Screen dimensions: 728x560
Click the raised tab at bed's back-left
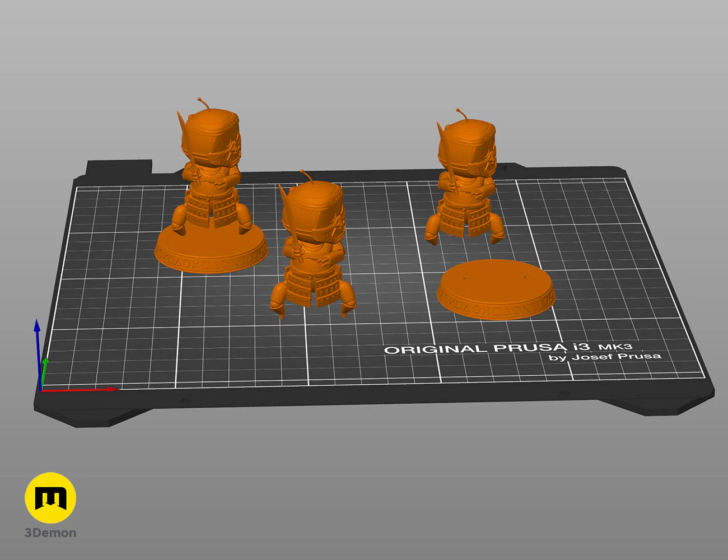119,167
